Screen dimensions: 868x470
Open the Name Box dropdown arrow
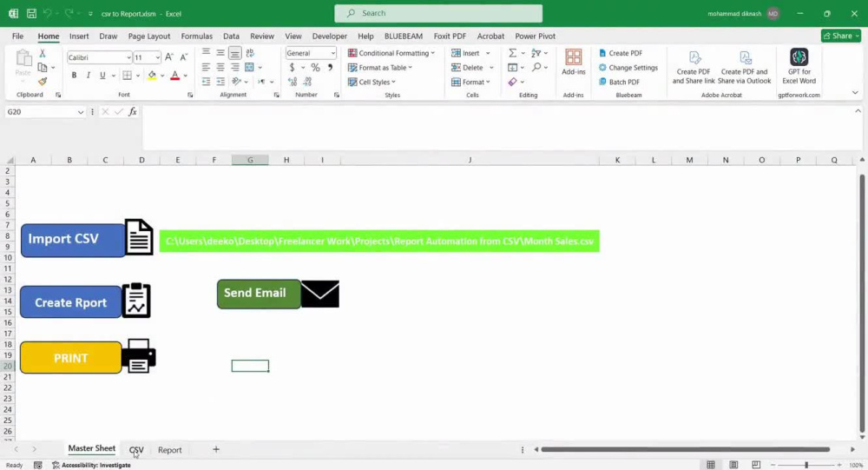pyautogui.click(x=80, y=112)
